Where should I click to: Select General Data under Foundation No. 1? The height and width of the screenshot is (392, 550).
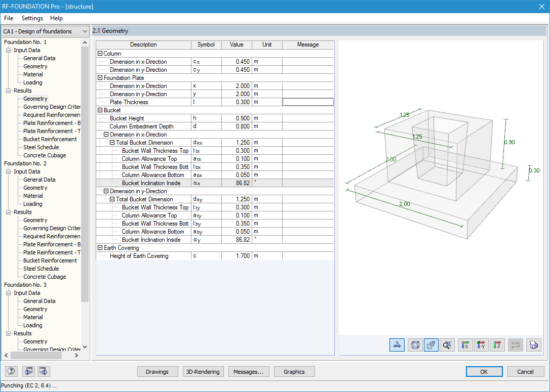click(x=40, y=58)
